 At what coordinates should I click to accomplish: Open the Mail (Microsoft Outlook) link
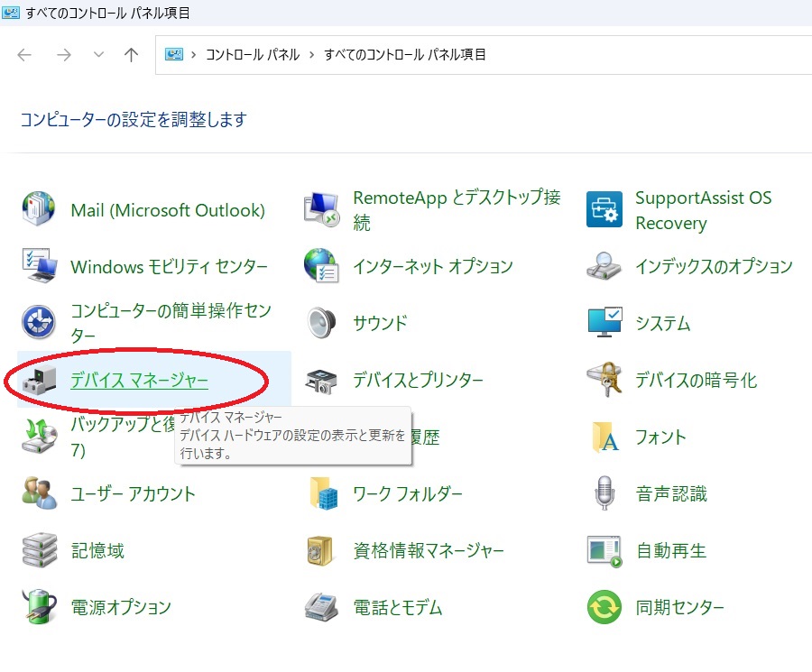pyautogui.click(x=168, y=210)
